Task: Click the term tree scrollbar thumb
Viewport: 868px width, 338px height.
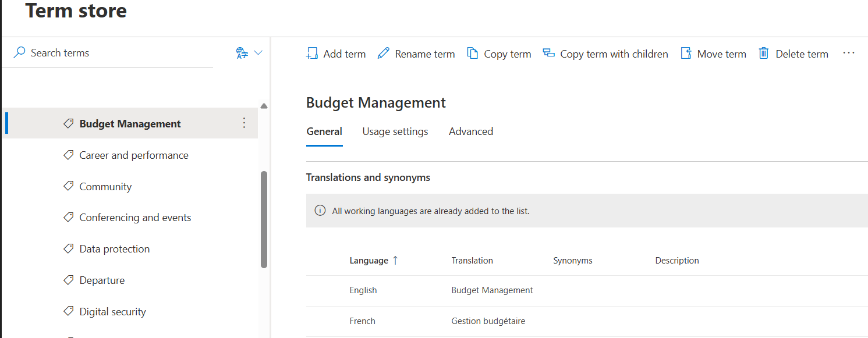Action: coord(264,219)
